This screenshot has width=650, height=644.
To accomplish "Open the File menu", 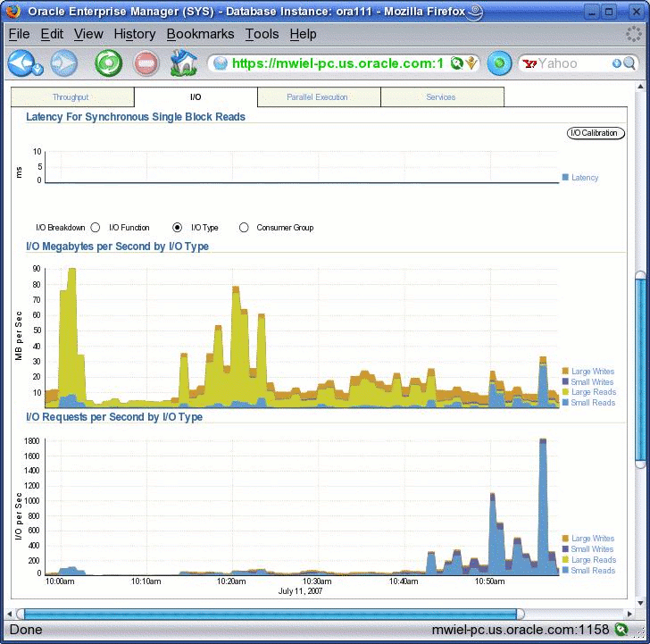I will coord(19,34).
